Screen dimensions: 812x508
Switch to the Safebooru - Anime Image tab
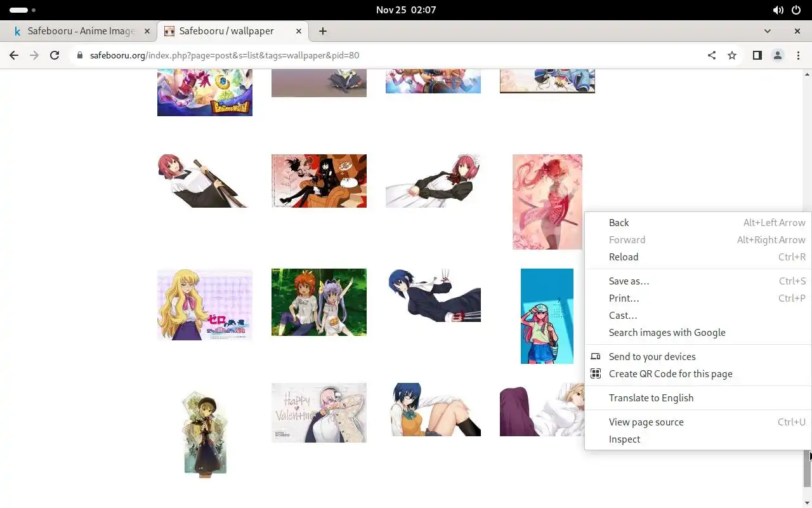click(x=80, y=30)
